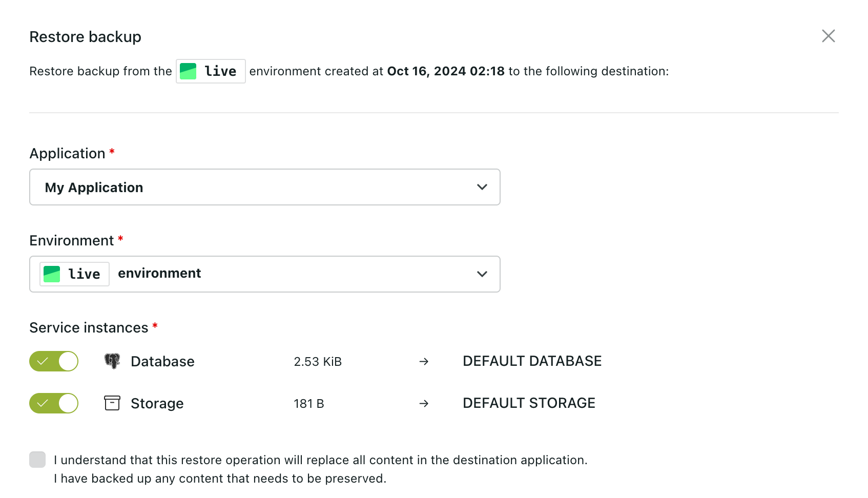Expand the Application dropdown chevron
This screenshot has height=498, width=868.
482,187
